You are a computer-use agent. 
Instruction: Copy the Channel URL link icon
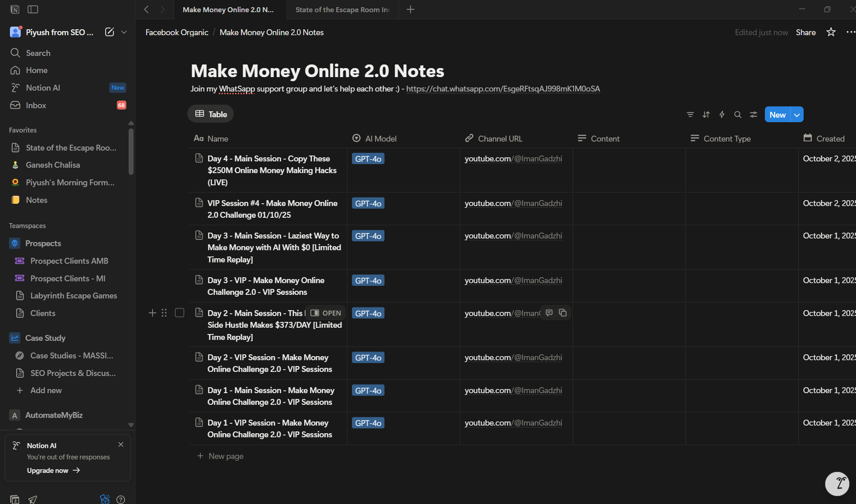click(563, 313)
